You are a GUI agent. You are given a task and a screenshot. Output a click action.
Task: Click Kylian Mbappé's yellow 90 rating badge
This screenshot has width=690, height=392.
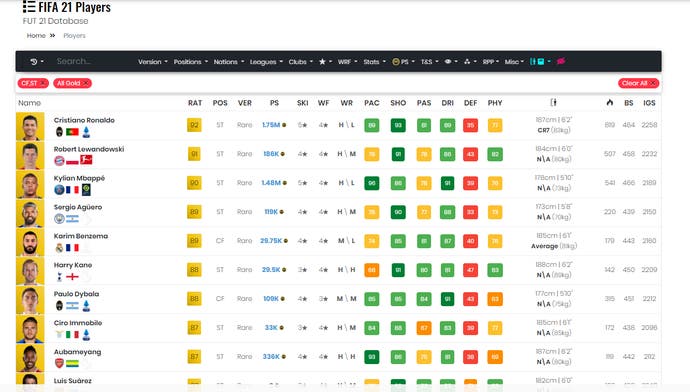point(194,183)
